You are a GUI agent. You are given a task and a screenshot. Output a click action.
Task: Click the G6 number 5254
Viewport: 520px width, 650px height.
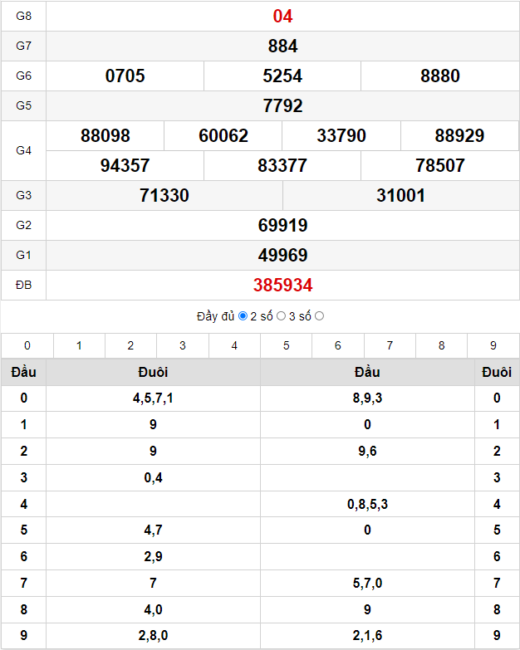pyautogui.click(x=282, y=76)
